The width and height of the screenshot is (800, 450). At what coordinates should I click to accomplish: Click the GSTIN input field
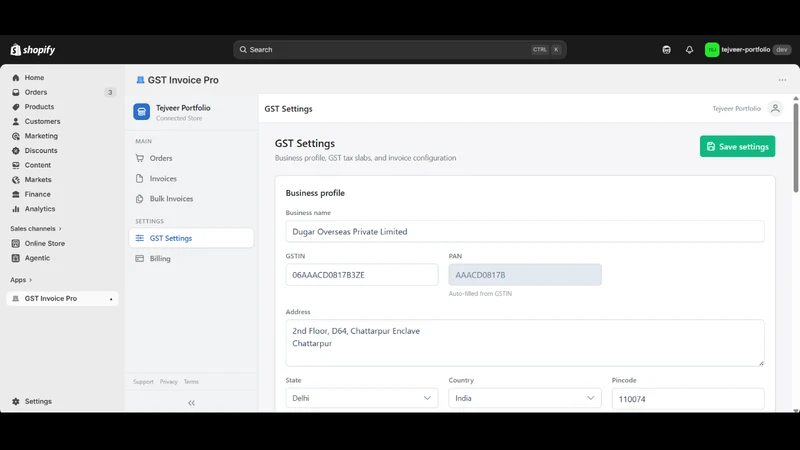(362, 275)
